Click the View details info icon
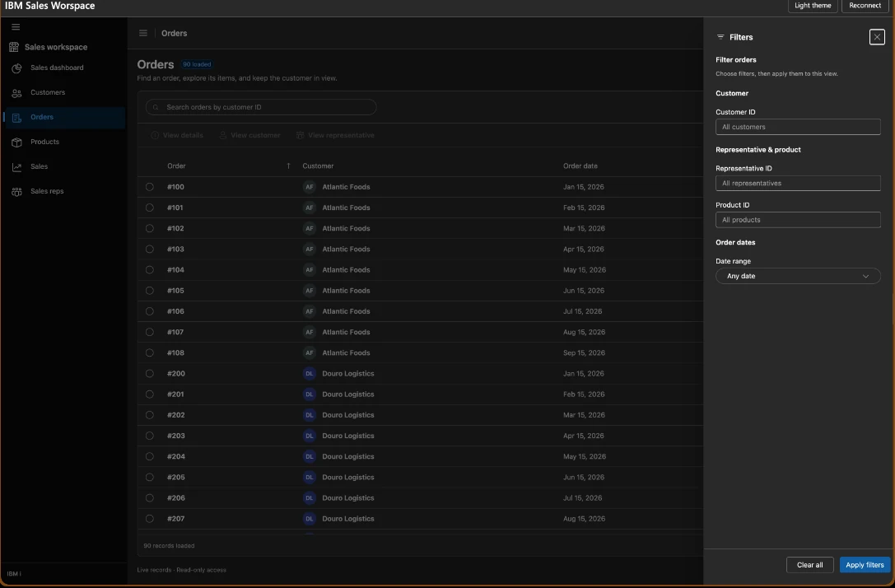This screenshot has height=588, width=895. (155, 135)
